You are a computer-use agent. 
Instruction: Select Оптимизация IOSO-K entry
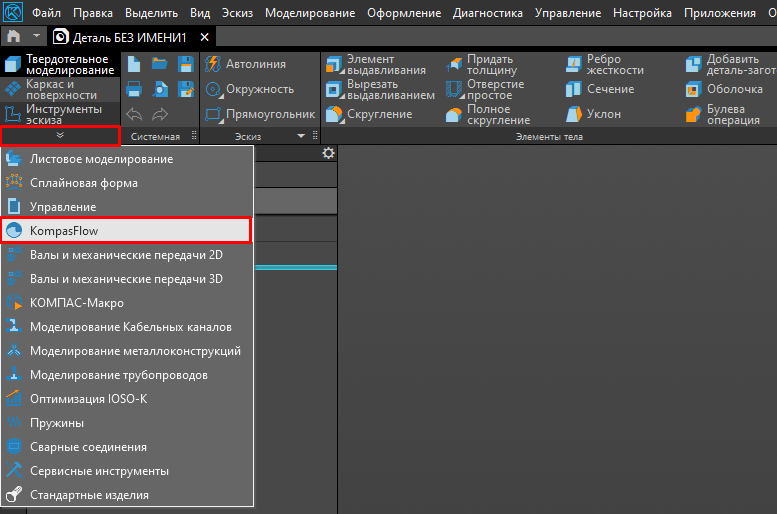click(x=127, y=399)
